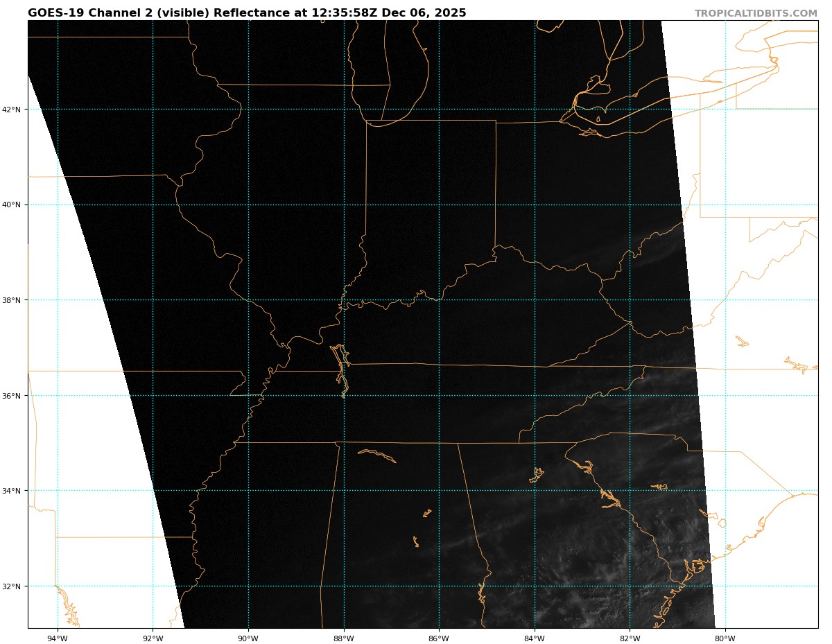This screenshot has height=644, width=832.
Task: Click the grid intersection at 36°N 82°W
Action: point(630,396)
